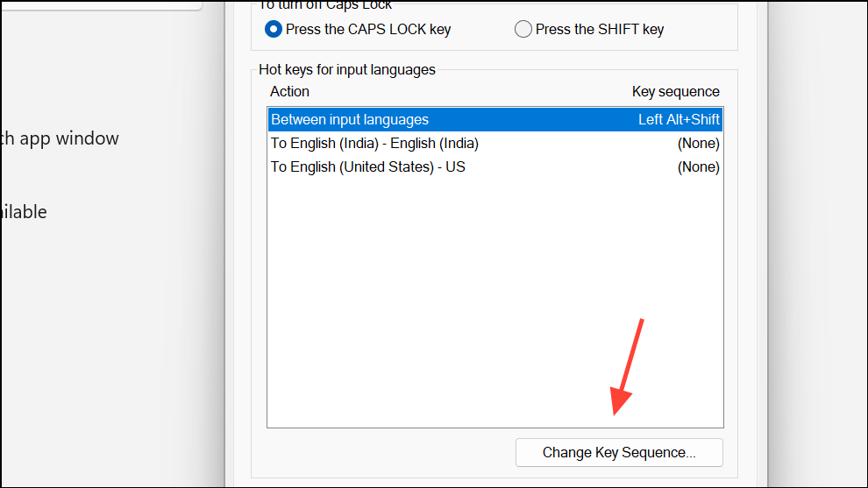
Task: Select To English (India) hot key row
Action: 374,143
